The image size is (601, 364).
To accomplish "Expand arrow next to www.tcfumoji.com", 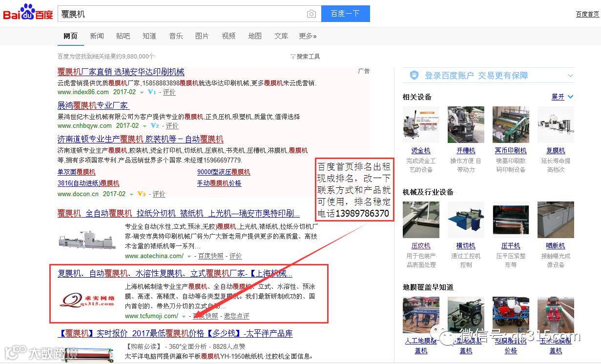I will 184,316.
